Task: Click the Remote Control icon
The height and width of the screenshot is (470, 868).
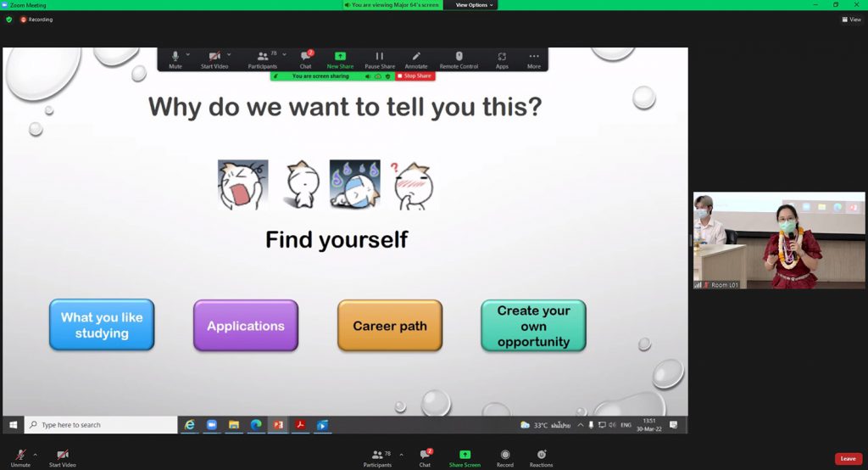Action: pos(459,59)
